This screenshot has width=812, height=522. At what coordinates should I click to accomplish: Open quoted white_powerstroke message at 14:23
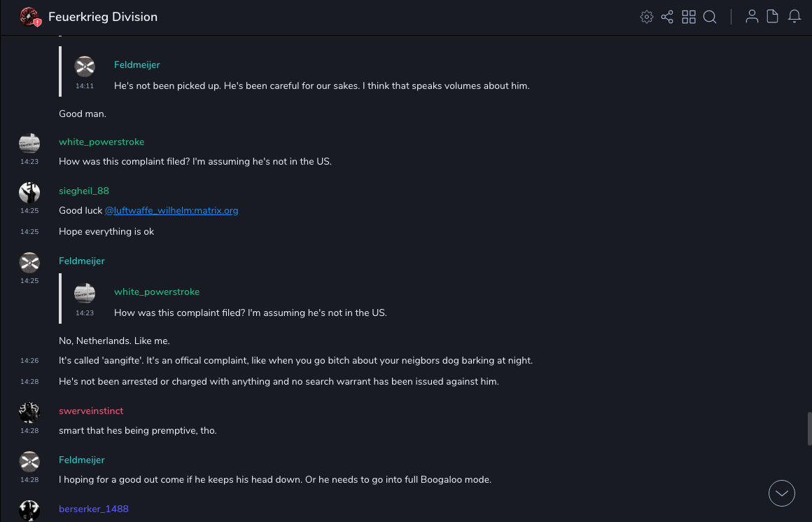point(251,312)
